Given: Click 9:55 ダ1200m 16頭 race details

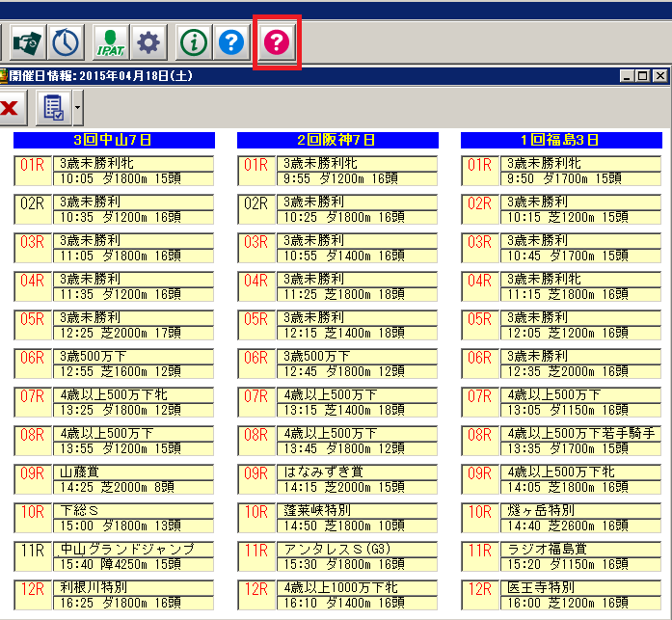Looking at the screenshot, I should tap(357, 178).
